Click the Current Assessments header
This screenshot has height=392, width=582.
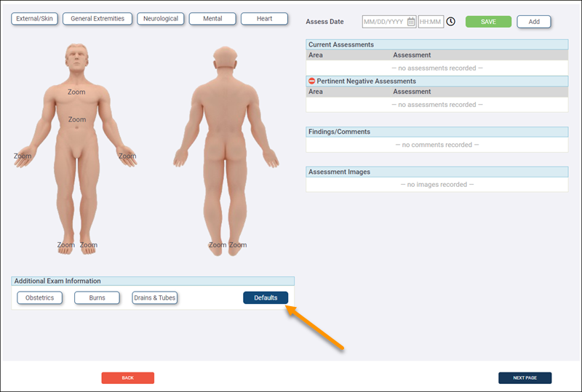click(x=437, y=44)
